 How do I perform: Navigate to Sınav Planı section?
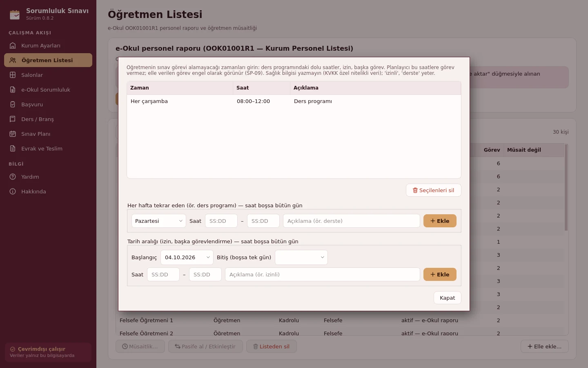click(48, 134)
